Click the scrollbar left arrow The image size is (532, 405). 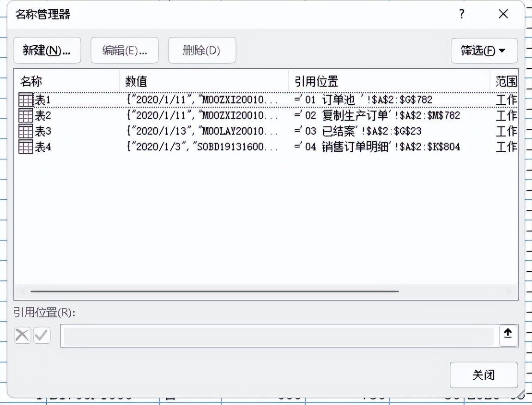[x=22, y=291]
